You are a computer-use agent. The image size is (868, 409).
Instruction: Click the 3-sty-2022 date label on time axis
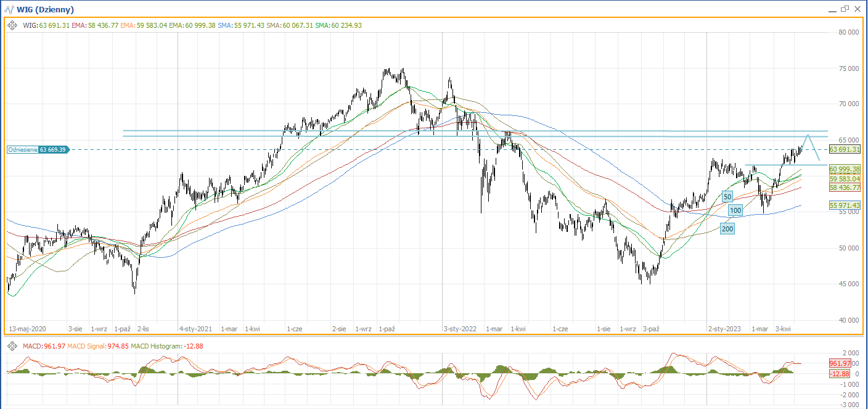[x=461, y=329]
